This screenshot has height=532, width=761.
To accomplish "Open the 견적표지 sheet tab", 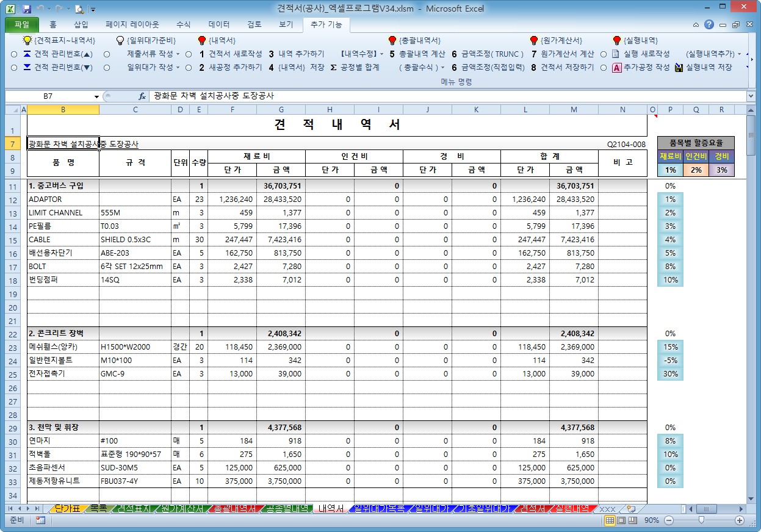I will click(x=132, y=508).
